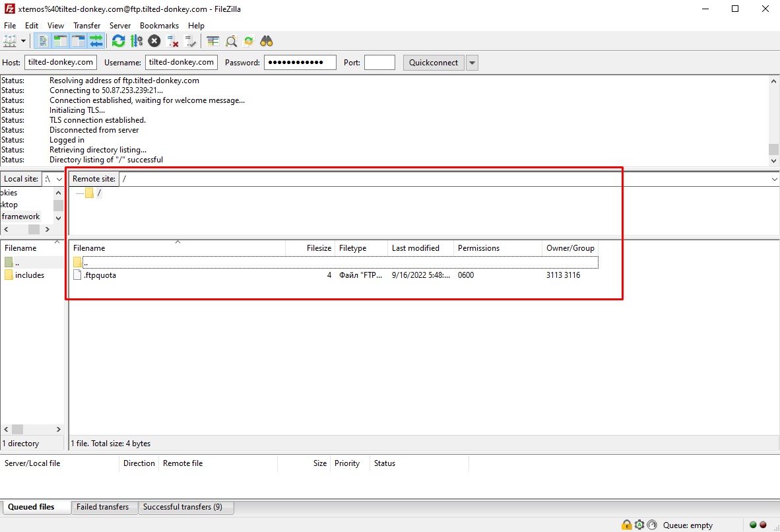Click the message log scroll up arrow
This screenshot has width=780, height=532.
coord(773,81)
